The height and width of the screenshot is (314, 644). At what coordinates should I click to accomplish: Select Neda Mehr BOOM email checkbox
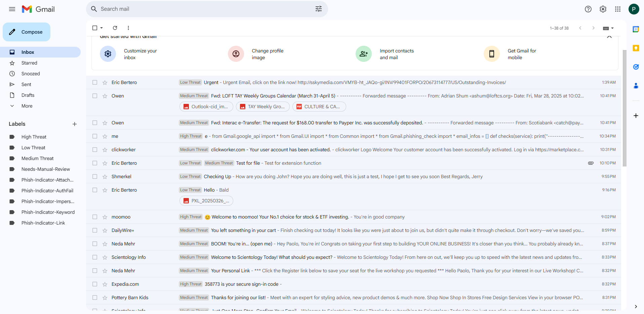[x=95, y=244]
